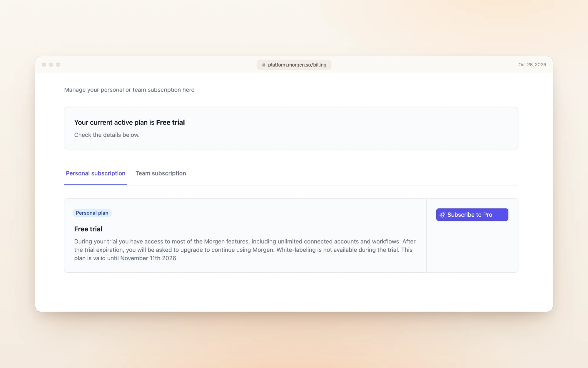This screenshot has height=368, width=588.
Task: Click the third window control dot
Action: (58, 64)
